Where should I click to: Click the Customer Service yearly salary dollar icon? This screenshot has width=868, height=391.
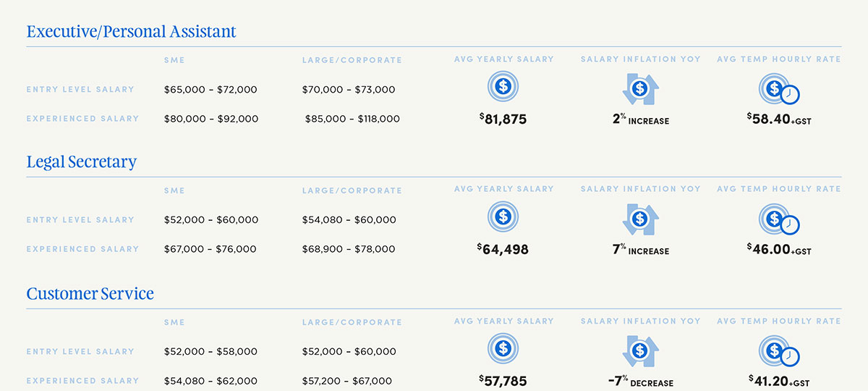[x=503, y=348]
